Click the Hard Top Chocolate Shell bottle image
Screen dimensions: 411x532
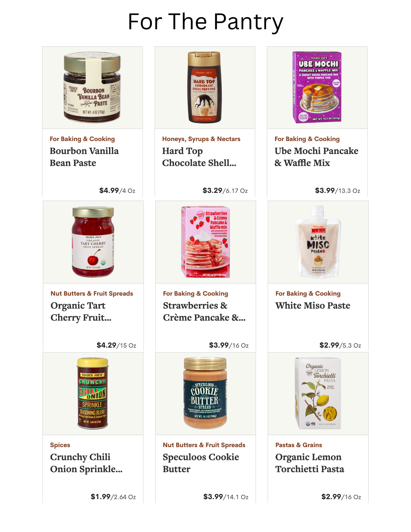click(204, 87)
